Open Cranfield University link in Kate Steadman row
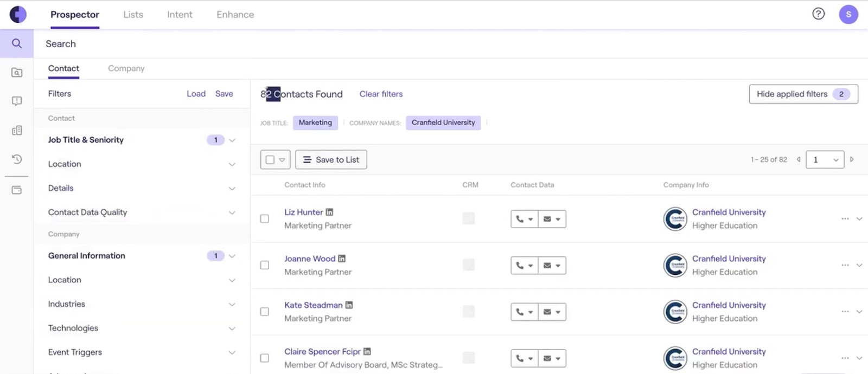Viewport: 868px width, 374px height. [729, 305]
